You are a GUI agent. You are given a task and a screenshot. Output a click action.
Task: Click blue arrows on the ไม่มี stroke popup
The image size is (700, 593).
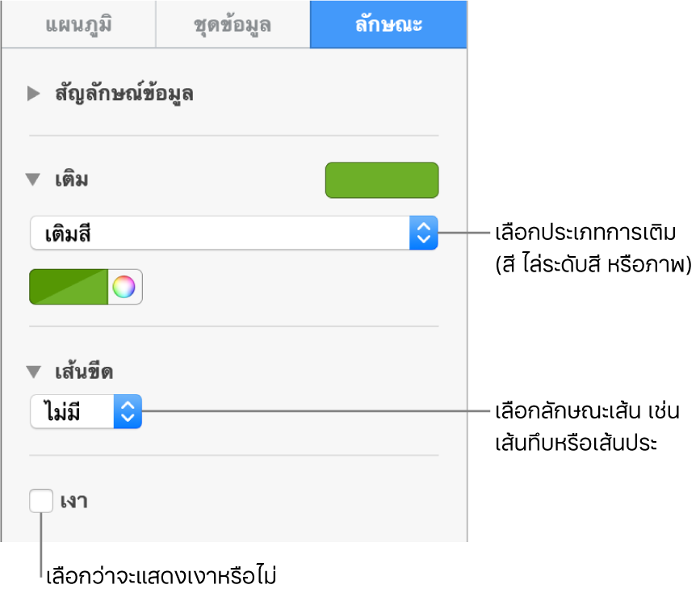128,411
